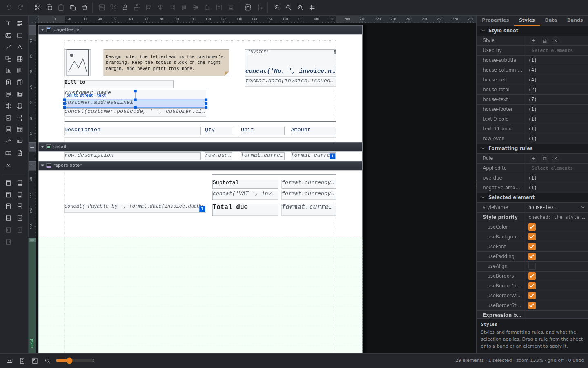Click the fit-to-height icon in status bar
Viewport: 588px width, 368px height.
[22, 361]
